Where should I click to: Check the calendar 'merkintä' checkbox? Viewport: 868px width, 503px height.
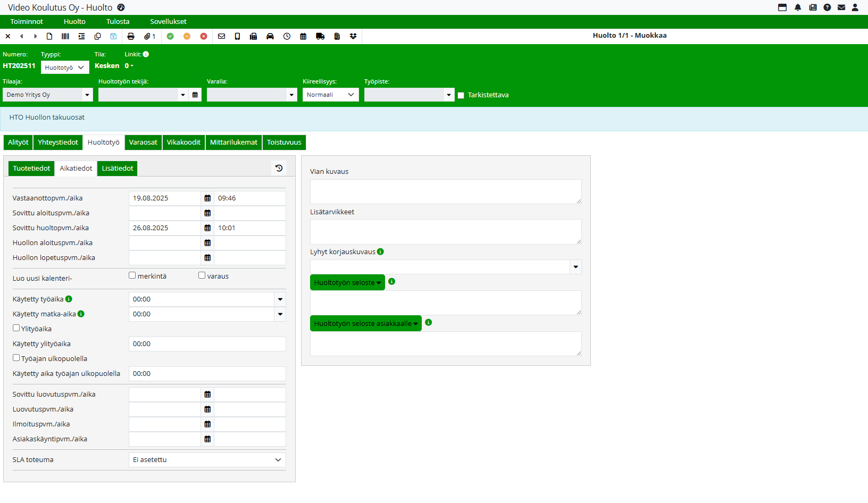[132, 275]
